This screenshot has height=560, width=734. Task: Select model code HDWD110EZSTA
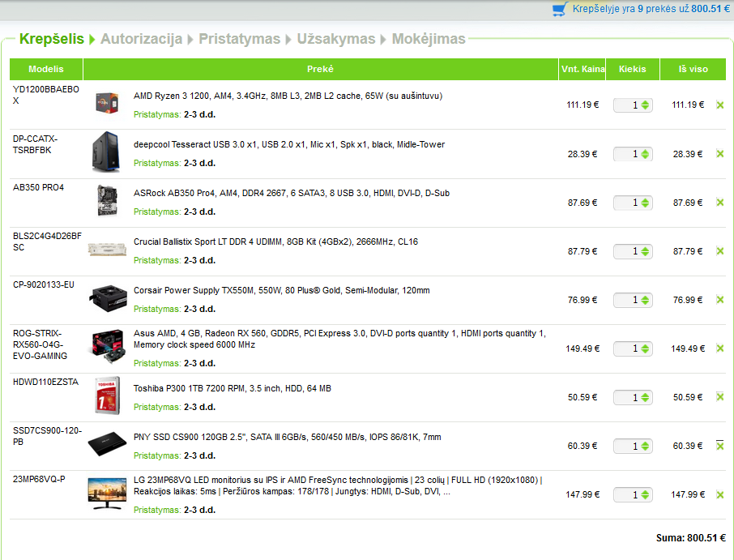coord(45,383)
